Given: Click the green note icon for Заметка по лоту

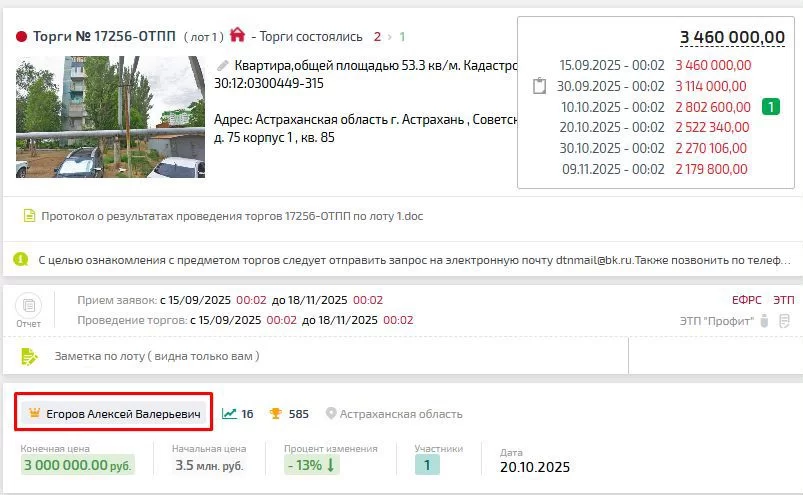Looking at the screenshot, I should pos(29,357).
